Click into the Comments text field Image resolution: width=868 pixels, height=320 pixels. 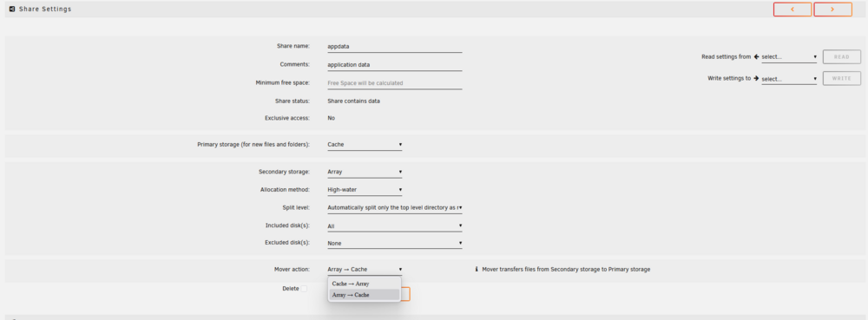tap(394, 65)
